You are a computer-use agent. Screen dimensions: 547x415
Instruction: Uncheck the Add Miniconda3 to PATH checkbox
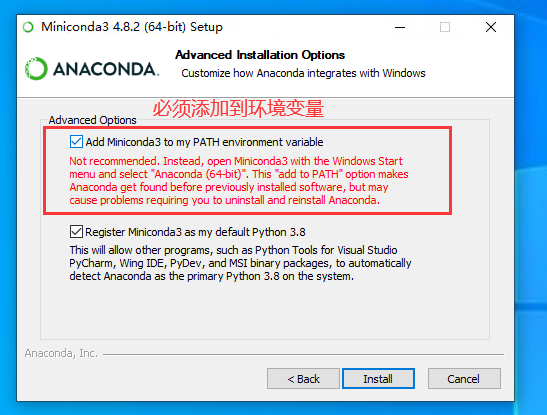(x=76, y=142)
